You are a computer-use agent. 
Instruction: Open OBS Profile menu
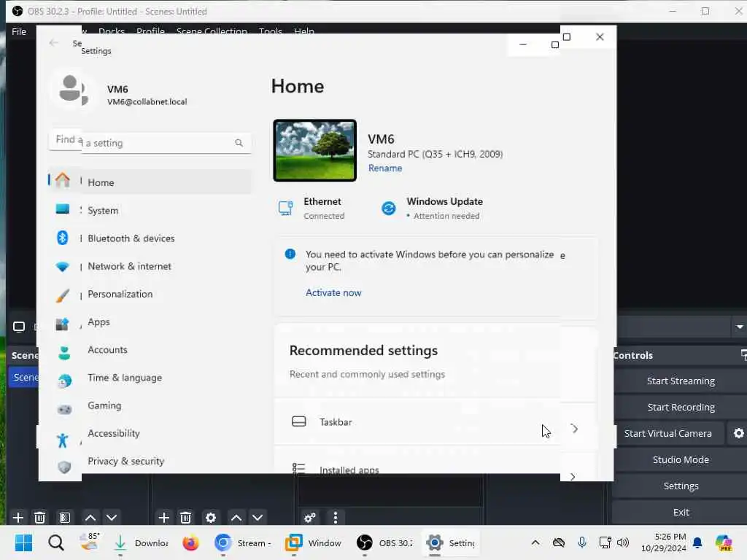(x=150, y=31)
